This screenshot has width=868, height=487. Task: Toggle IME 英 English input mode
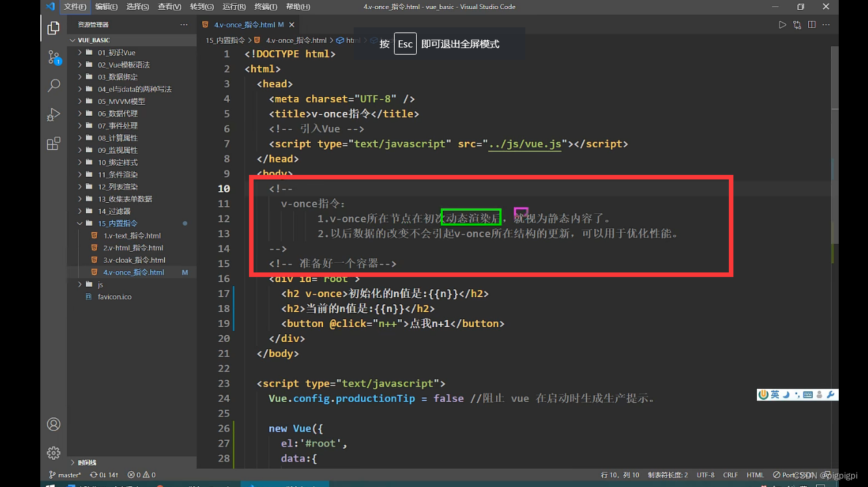[x=775, y=395]
